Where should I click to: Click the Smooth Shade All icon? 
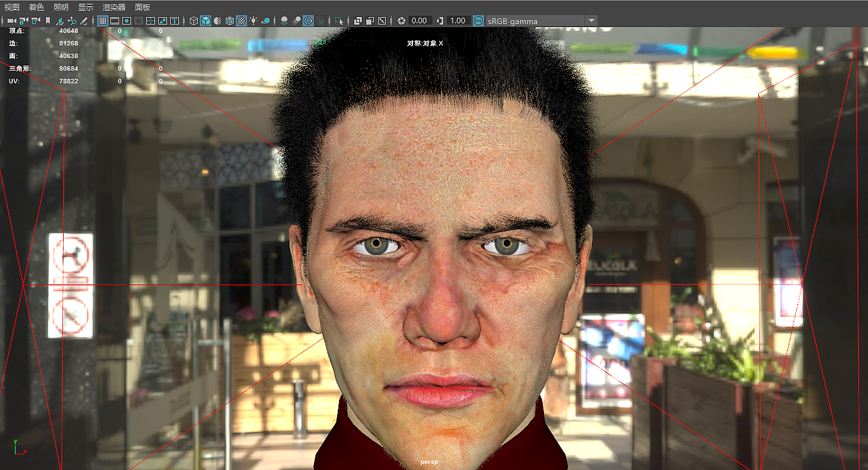(x=205, y=20)
